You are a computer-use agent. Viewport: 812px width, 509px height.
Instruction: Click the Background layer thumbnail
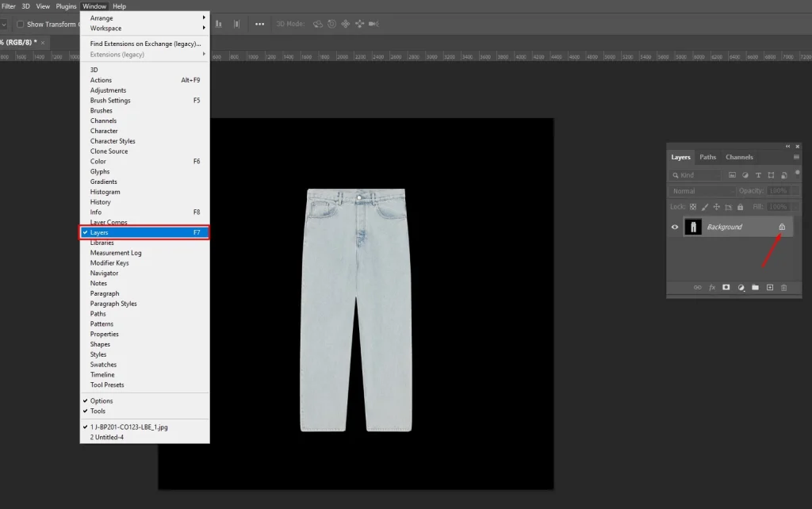(x=692, y=227)
